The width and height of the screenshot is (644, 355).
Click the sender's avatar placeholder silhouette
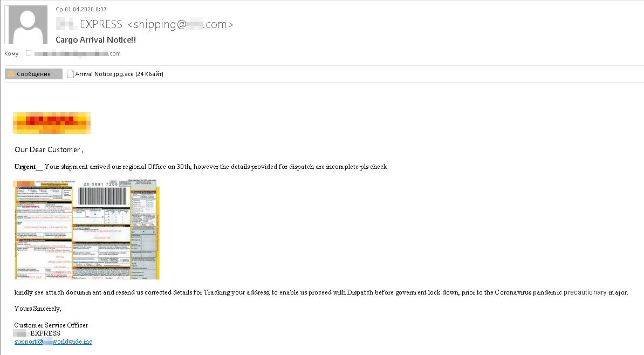26,24
